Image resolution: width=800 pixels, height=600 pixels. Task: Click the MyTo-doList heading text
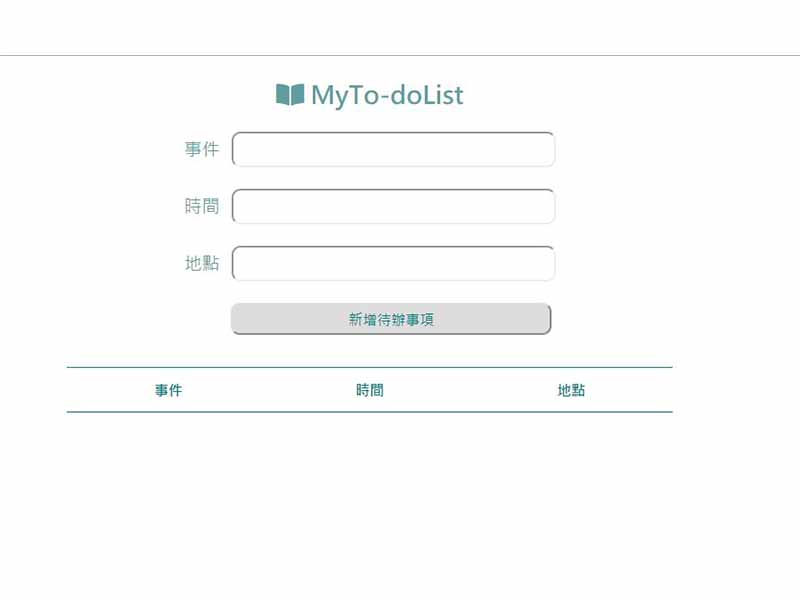(x=387, y=95)
